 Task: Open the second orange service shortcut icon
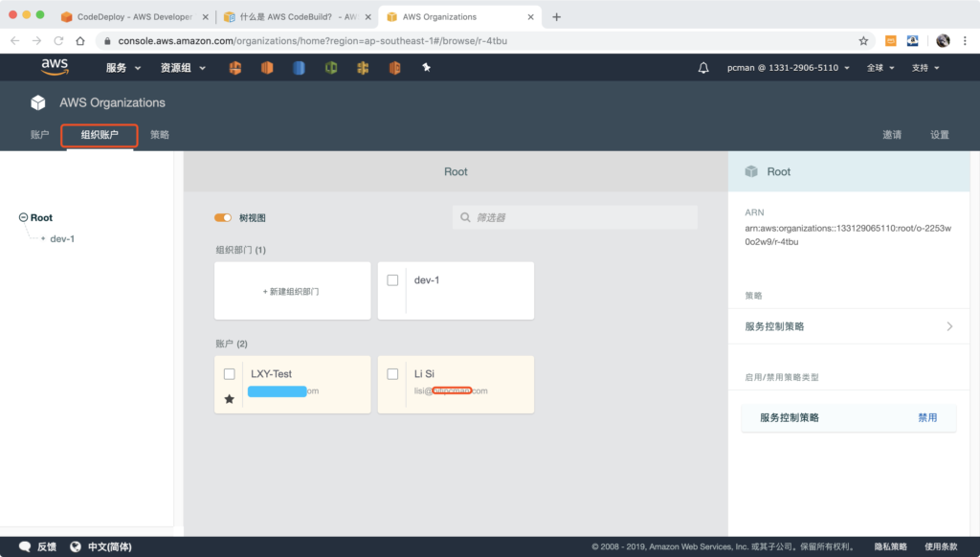267,68
